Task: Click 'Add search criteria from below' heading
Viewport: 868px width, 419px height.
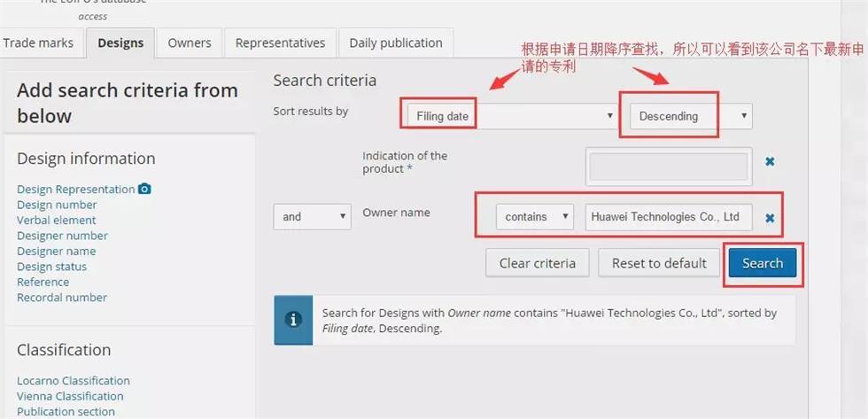Action: point(128,103)
